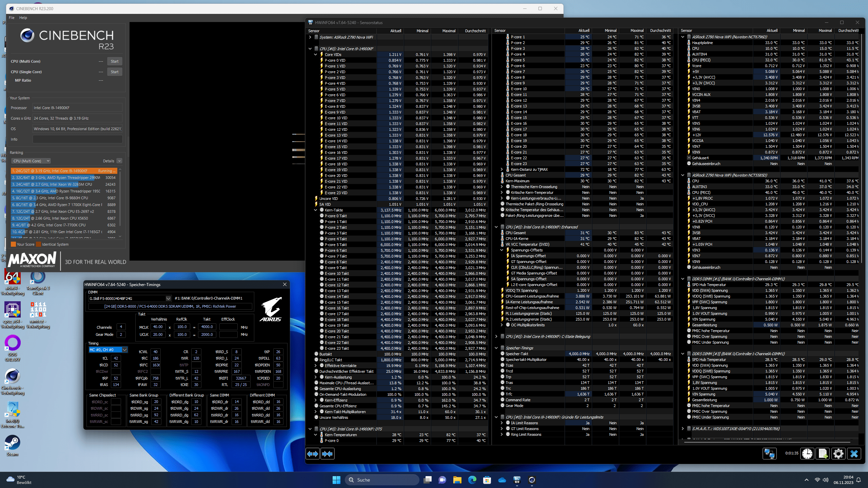The image size is (868, 488).
Task: Open the Windows Start menu
Action: [x=336, y=480]
